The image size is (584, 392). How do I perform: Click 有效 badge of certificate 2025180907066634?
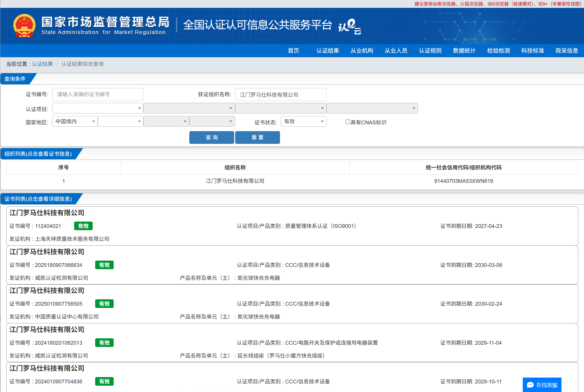[104, 265]
